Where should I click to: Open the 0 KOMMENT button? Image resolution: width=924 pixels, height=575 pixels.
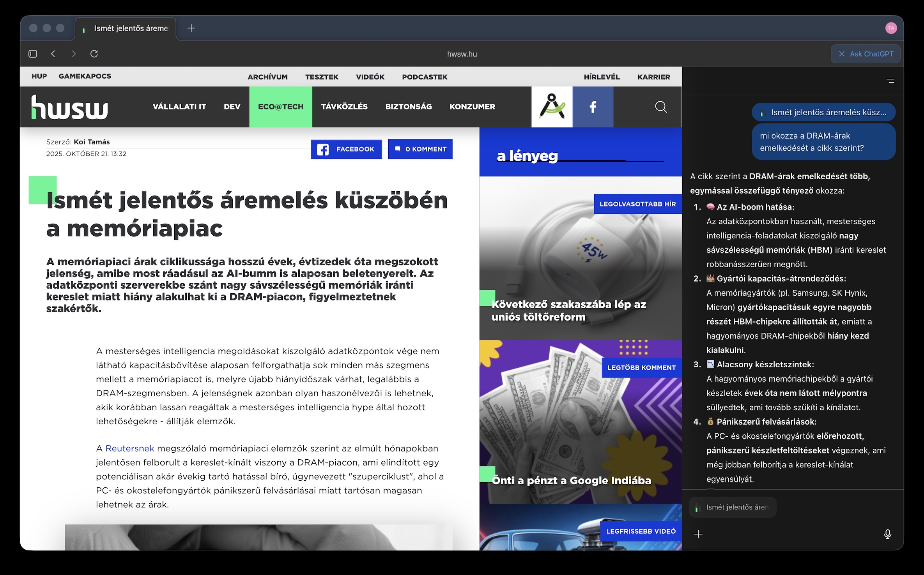click(x=420, y=149)
